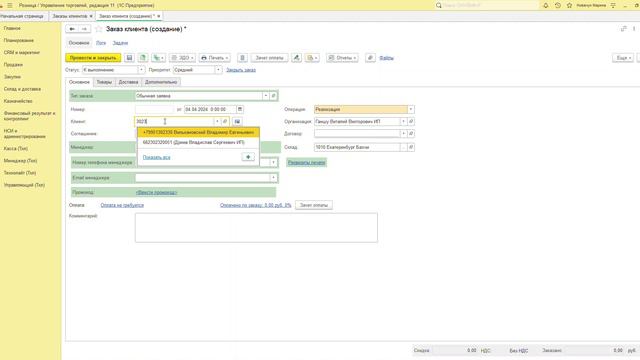The height and width of the screenshot is (360, 640).
Task: Select the suggestion 'Вильчановский Владимир Евгеньевич'
Action: (x=198, y=132)
